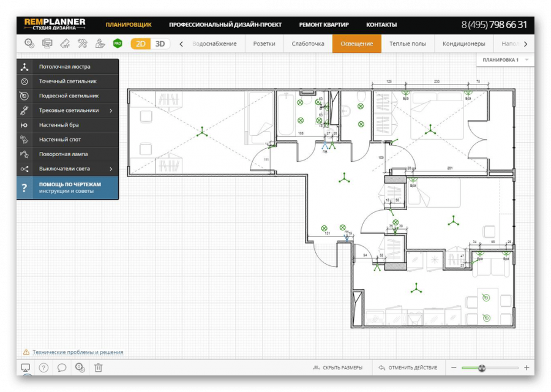Delete with the trash bin icon
551x392 pixels.
(98, 367)
